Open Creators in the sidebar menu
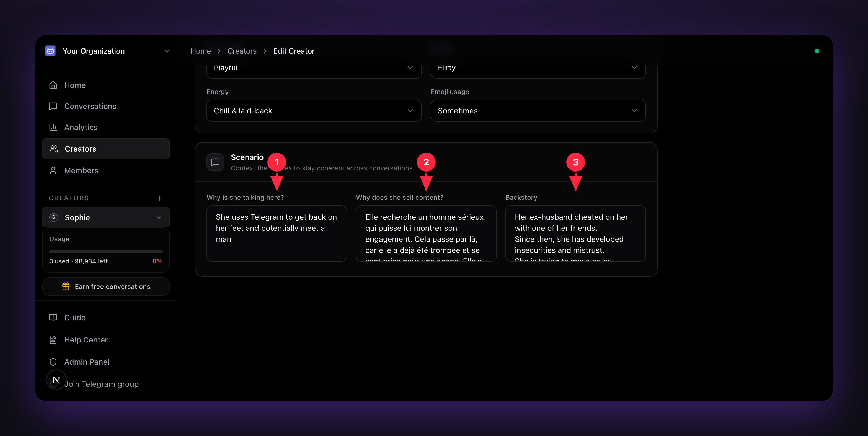868x436 pixels. click(x=106, y=149)
